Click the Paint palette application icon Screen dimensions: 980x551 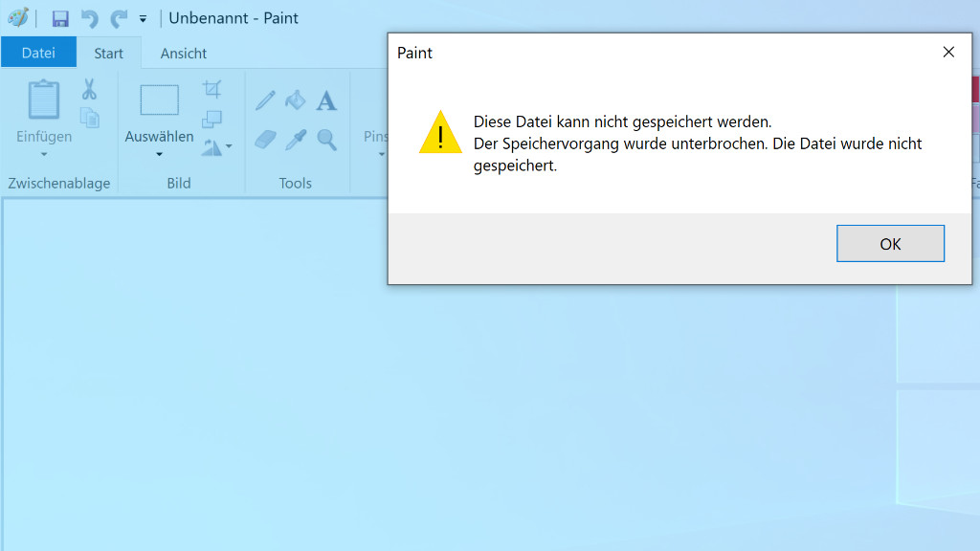[18, 17]
